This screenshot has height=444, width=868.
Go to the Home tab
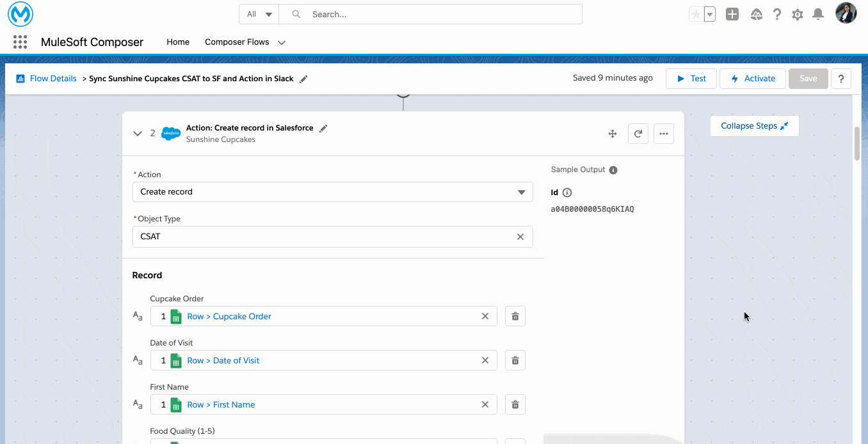pyautogui.click(x=178, y=42)
